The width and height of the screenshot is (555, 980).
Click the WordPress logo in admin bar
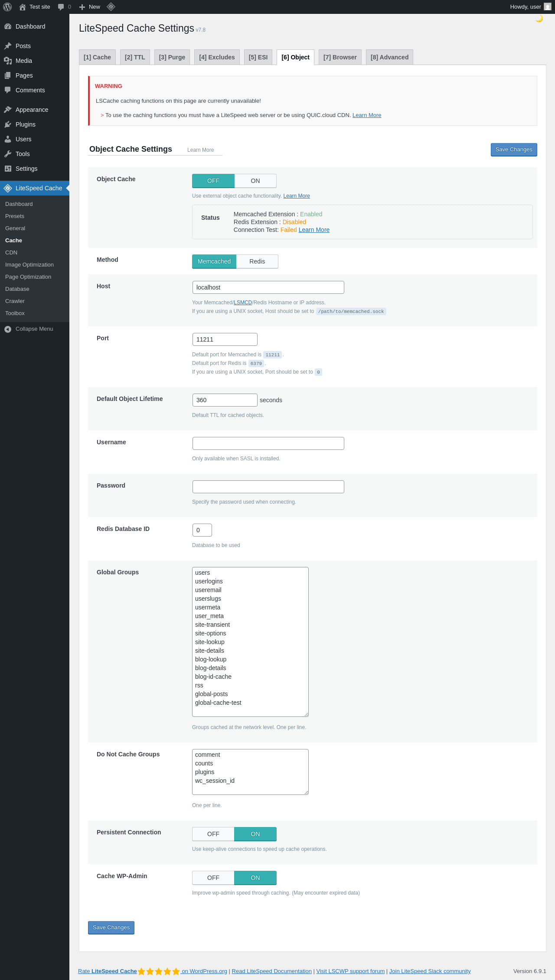pyautogui.click(x=7, y=7)
